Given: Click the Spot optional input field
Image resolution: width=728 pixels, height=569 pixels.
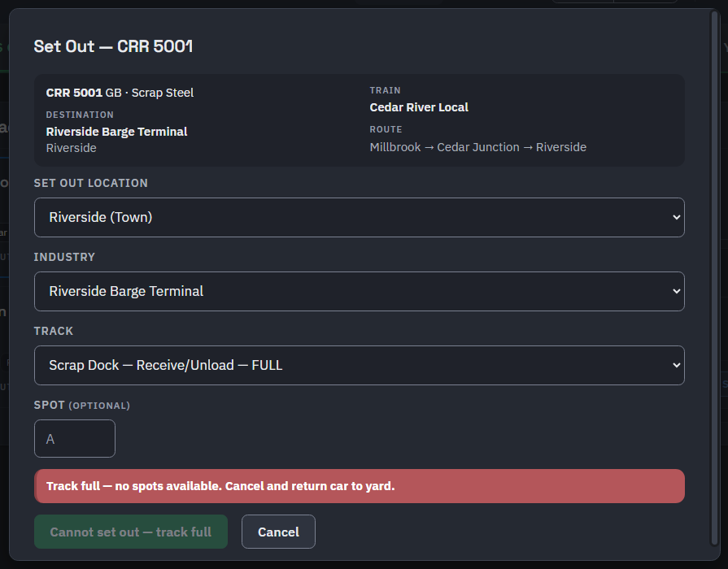Looking at the screenshot, I should 74,439.
